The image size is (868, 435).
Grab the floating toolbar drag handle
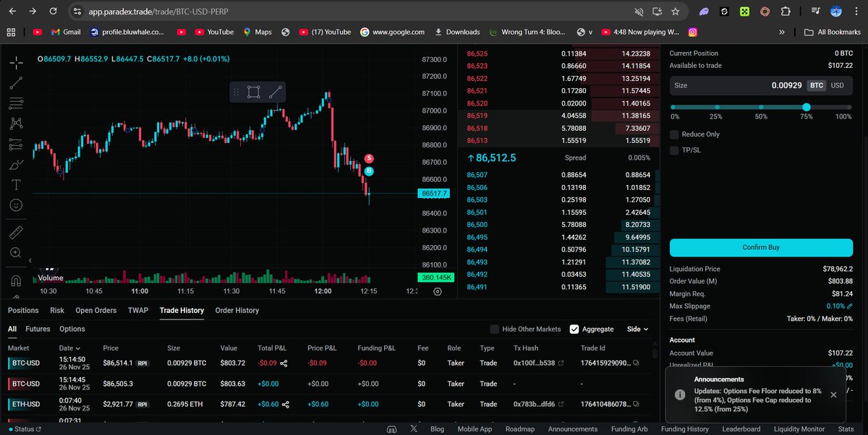(236, 92)
